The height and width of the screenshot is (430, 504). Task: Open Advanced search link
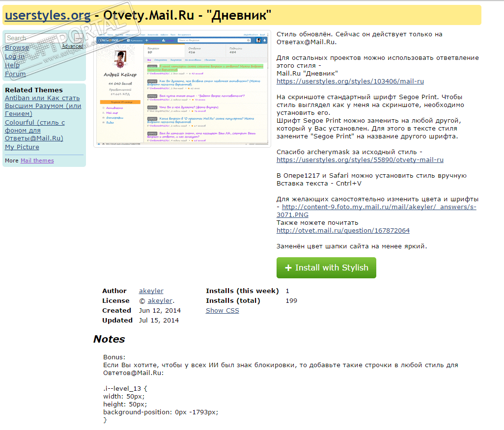[72, 46]
